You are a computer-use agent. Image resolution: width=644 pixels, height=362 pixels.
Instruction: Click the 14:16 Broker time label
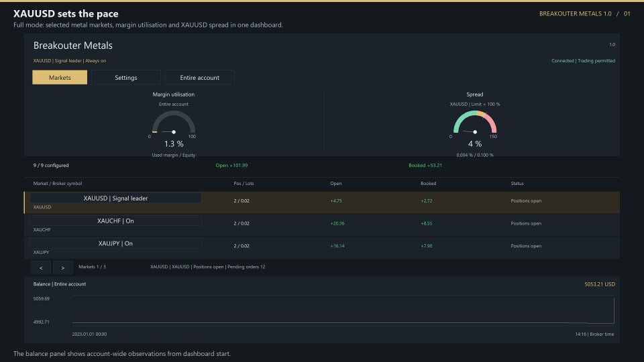[x=594, y=334]
